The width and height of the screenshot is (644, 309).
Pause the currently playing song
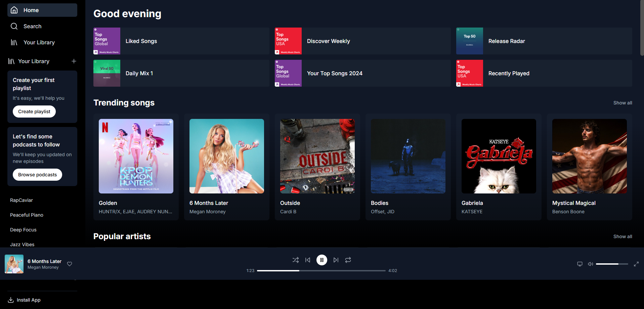click(x=321, y=260)
